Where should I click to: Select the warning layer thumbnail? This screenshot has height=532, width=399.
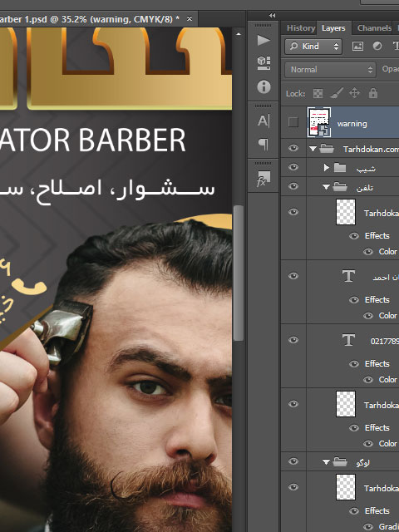click(319, 122)
